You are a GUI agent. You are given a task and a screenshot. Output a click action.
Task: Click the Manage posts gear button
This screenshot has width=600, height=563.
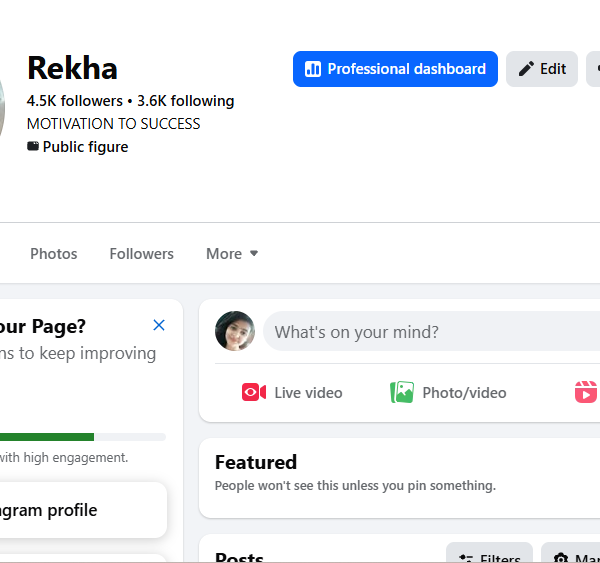571,553
